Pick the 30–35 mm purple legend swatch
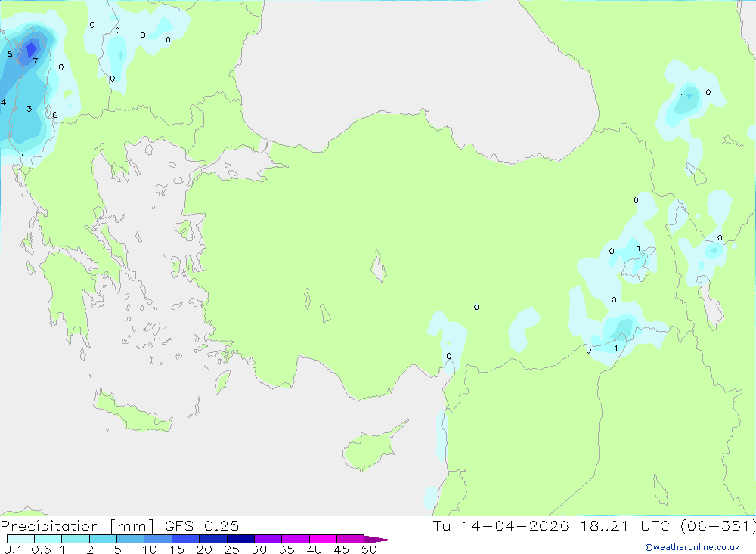 (x=268, y=539)
